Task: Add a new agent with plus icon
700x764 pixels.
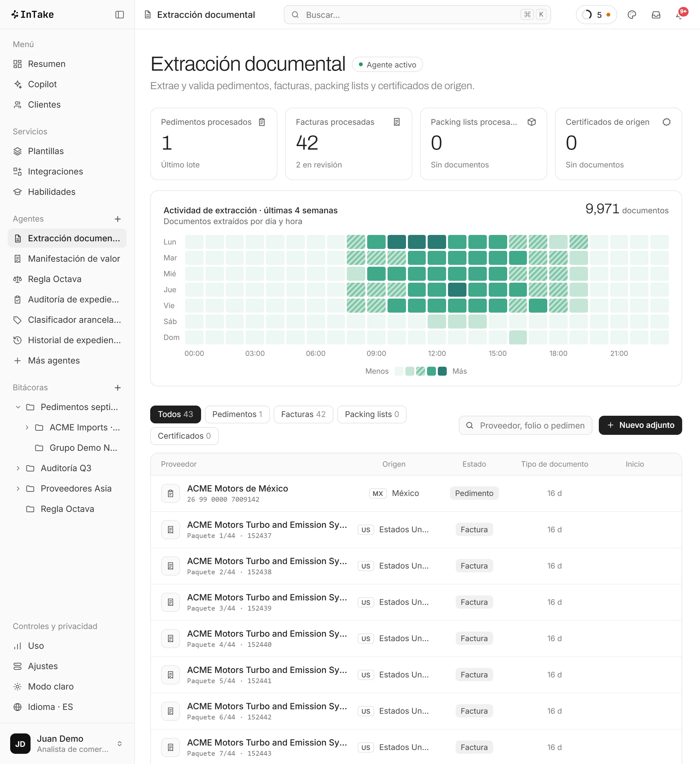Action: pyautogui.click(x=117, y=219)
